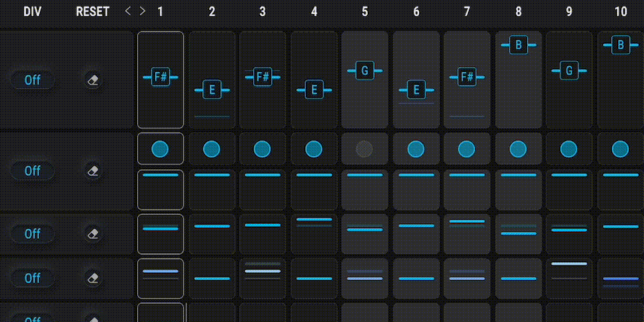Open the Off divider dropdown in the gate row
The height and width of the screenshot is (322, 644).
pyautogui.click(x=32, y=171)
